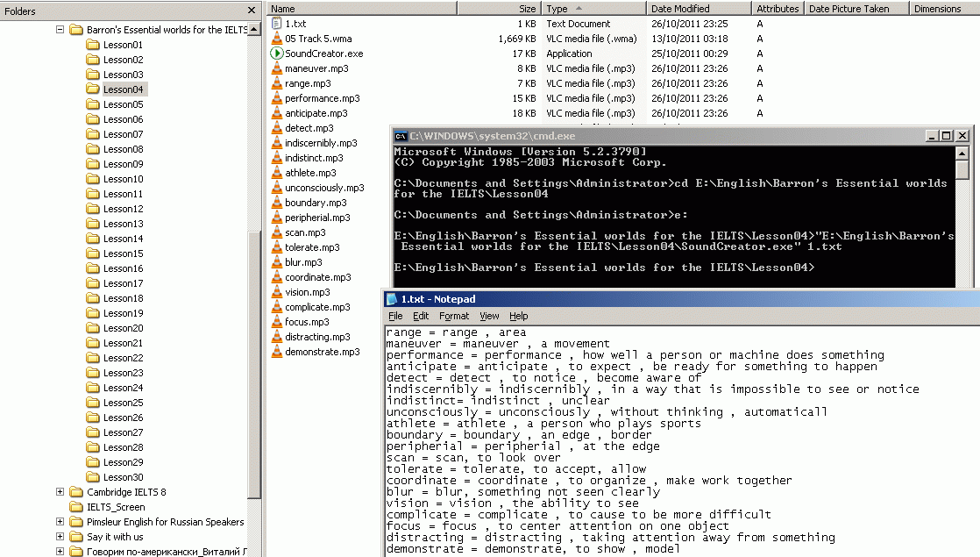980x557 pixels.
Task: Click the SoundCreator.exe application icon
Action: point(276,54)
